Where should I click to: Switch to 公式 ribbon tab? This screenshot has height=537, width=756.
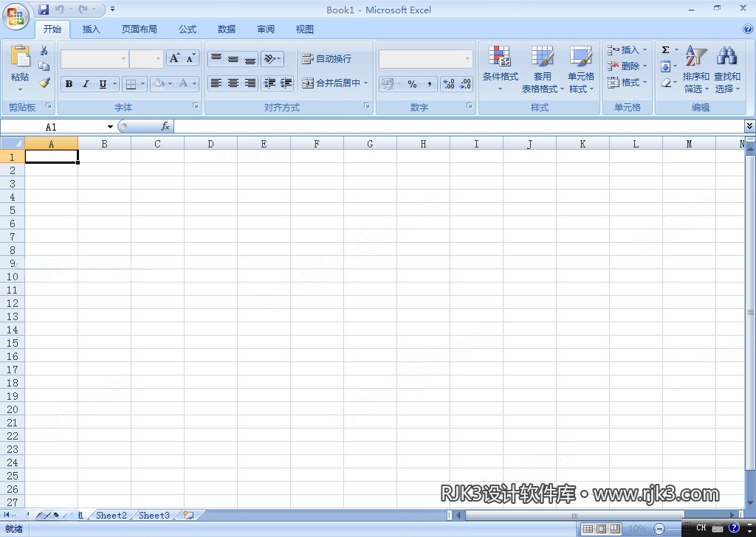coord(188,30)
